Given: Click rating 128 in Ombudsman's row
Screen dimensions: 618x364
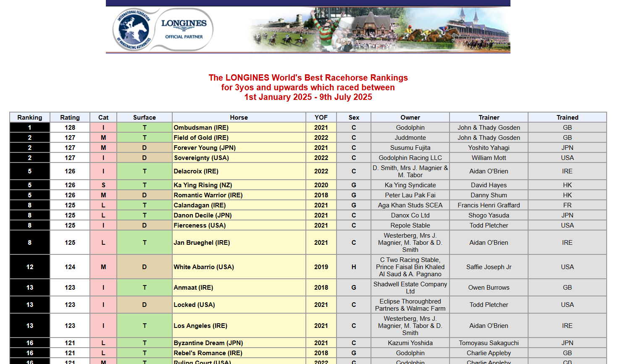Looking at the screenshot, I should pyautogui.click(x=70, y=128).
